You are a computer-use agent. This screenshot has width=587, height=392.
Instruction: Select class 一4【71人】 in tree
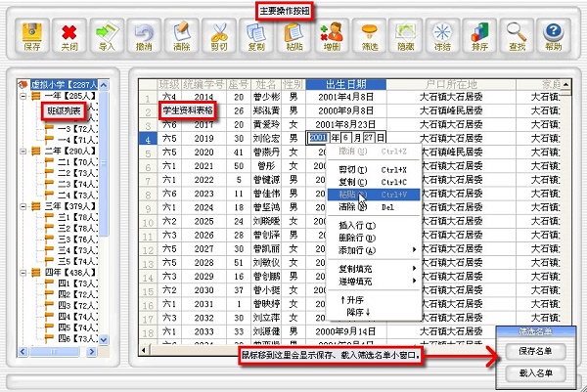(x=77, y=140)
